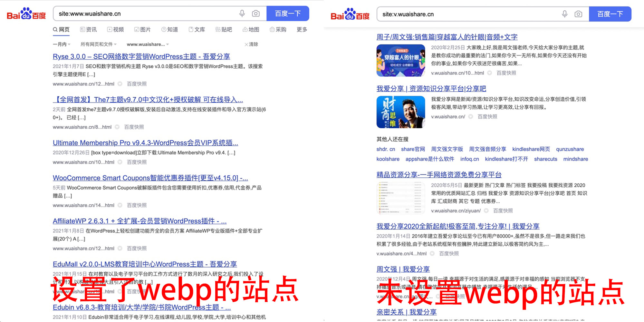Open the 文库 tab
Screen dimensions: 644x322
click(197, 30)
